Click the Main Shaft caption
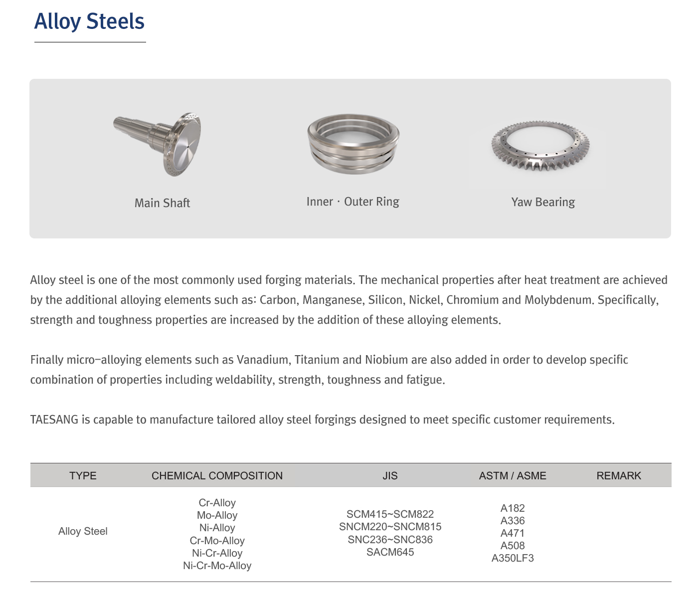Viewport: 700px width, 608px height. pyautogui.click(x=162, y=203)
